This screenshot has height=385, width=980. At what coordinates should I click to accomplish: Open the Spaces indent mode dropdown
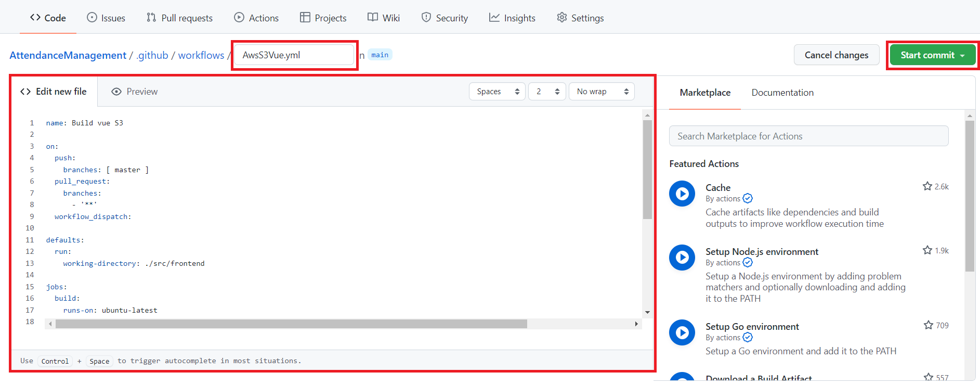(x=498, y=92)
